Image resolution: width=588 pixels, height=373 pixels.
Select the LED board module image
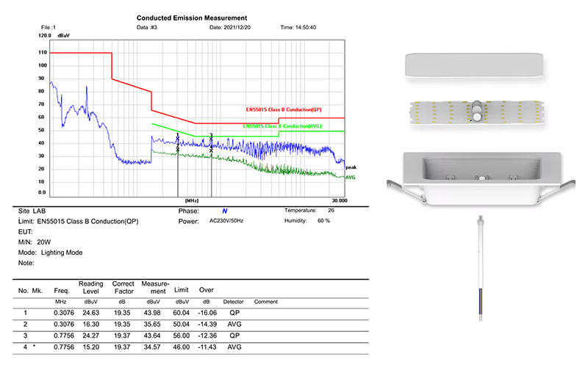pyautogui.click(x=478, y=113)
